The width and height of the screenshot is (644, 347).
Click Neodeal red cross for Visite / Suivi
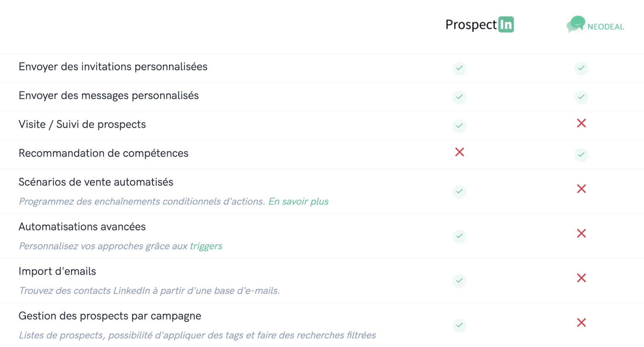point(581,123)
